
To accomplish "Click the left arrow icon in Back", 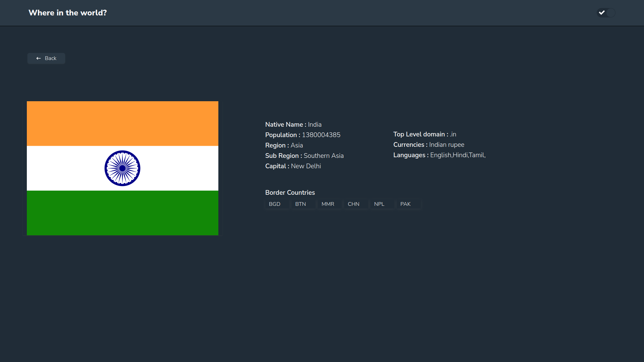I will (39, 58).
